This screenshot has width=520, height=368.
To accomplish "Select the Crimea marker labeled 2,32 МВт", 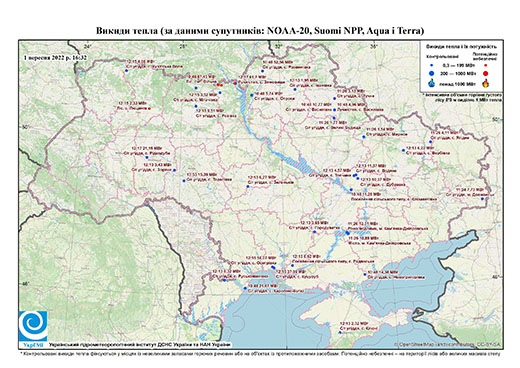I will point(340,332).
